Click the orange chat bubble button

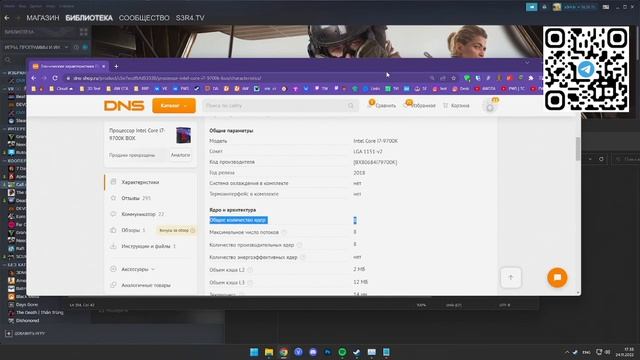pyautogui.click(x=557, y=278)
